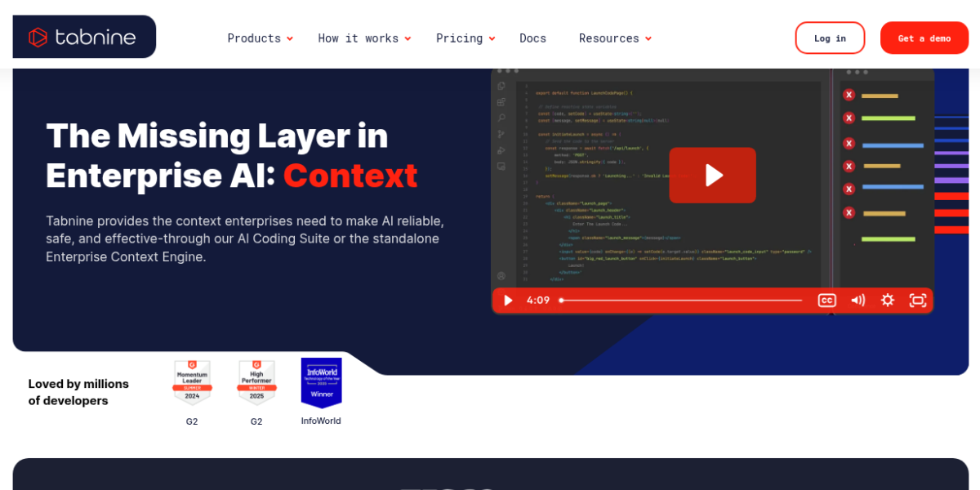
Task: Open the Tabnine logo home link
Action: (84, 37)
